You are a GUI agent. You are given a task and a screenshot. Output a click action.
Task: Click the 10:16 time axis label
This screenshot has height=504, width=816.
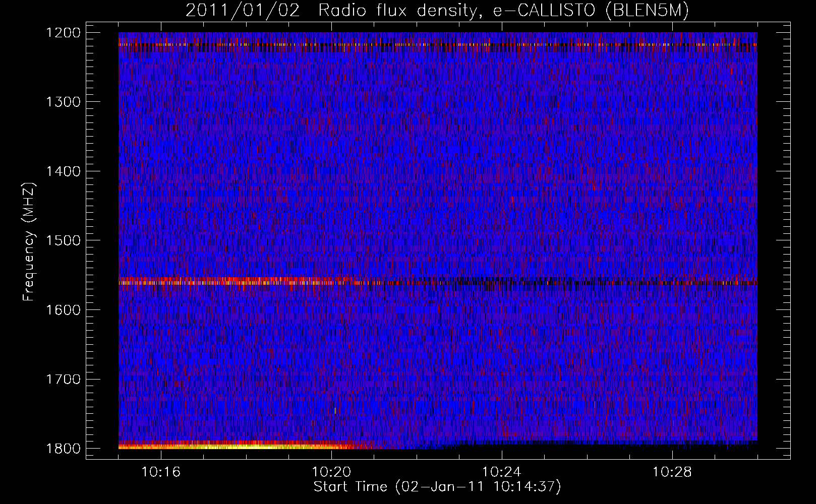pos(161,472)
